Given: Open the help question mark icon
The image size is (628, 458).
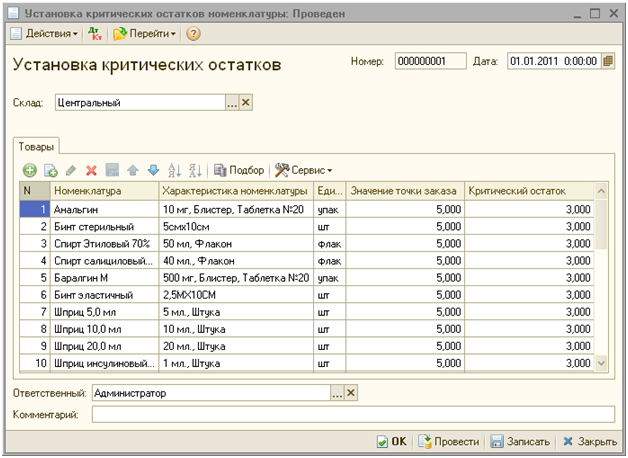Looking at the screenshot, I should pyautogui.click(x=193, y=34).
